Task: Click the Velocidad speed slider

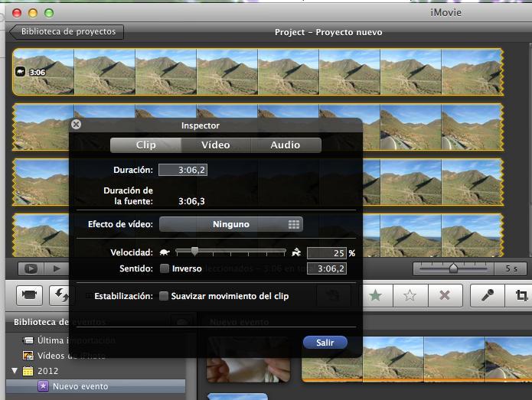Action: pos(230,251)
